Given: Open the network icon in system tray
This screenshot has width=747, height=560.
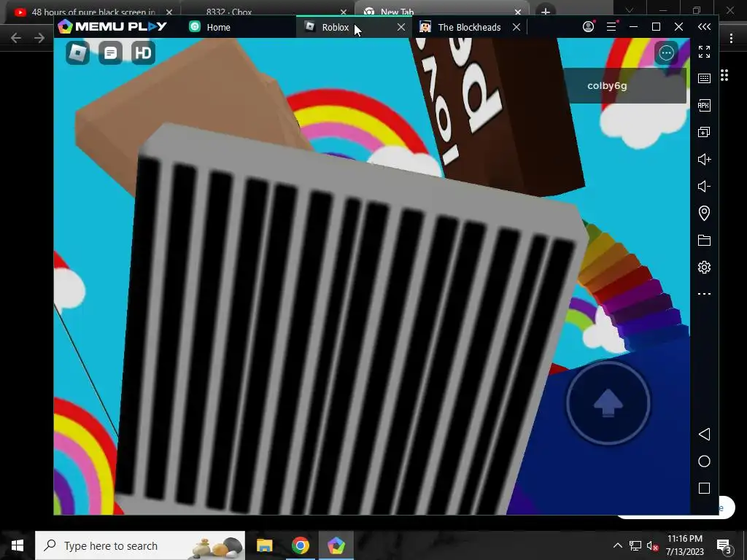Looking at the screenshot, I should (x=635, y=545).
